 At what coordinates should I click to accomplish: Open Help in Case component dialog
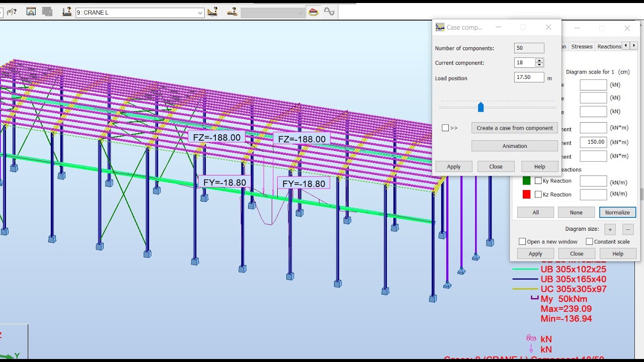point(539,166)
